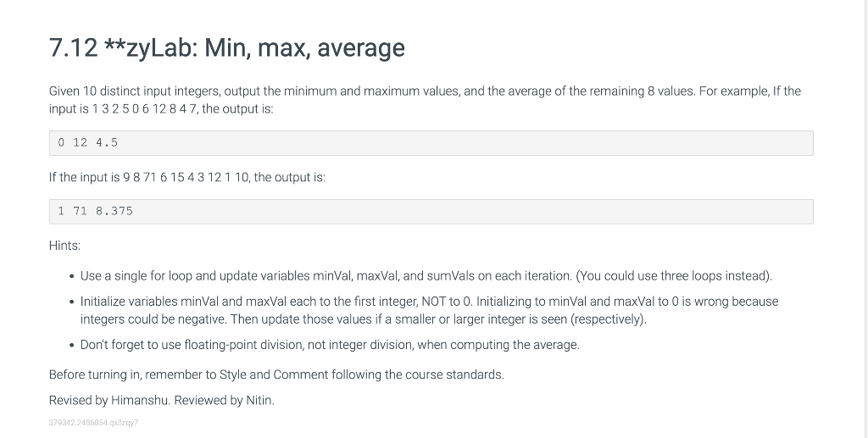This screenshot has height=438, width=868.
Task: Click the name "Himanshu" in the revision credit
Action: pos(140,401)
